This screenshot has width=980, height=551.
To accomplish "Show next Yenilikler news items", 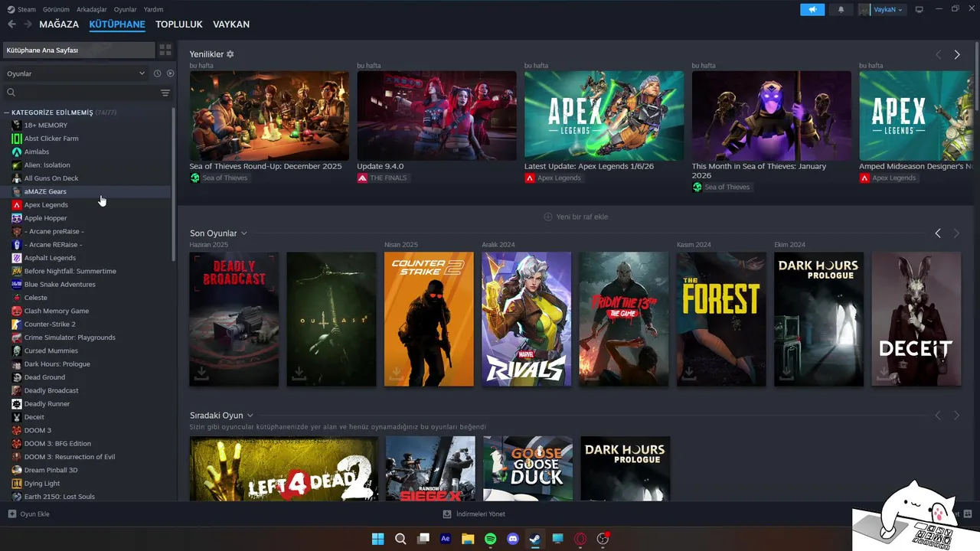I will (957, 54).
